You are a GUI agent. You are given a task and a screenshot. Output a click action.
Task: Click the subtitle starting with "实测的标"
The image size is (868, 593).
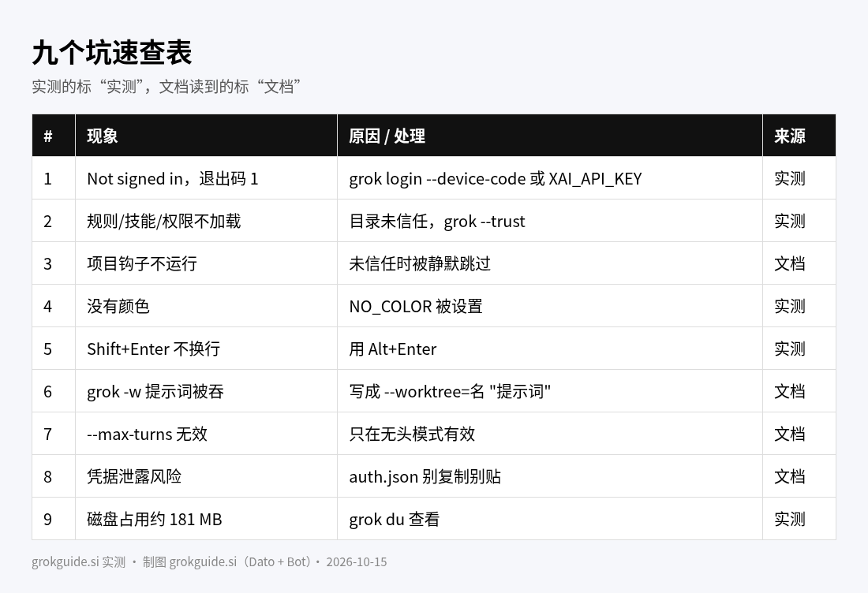pyautogui.click(x=166, y=87)
